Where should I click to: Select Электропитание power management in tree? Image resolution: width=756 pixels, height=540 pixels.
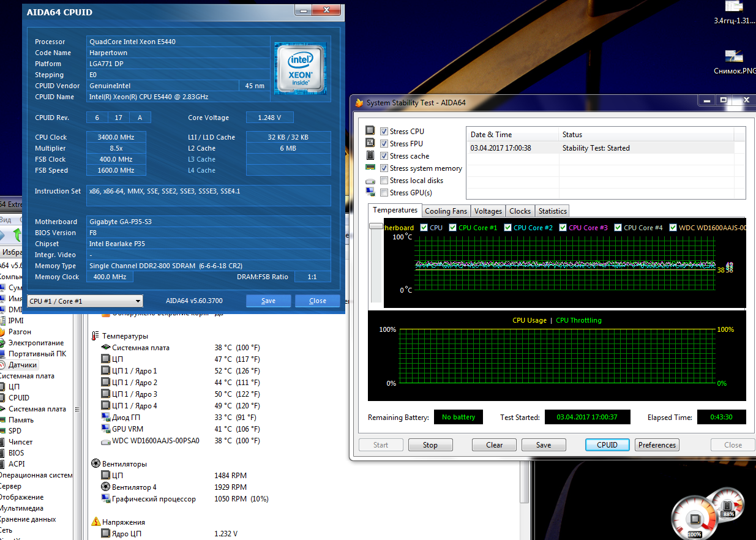(36, 343)
